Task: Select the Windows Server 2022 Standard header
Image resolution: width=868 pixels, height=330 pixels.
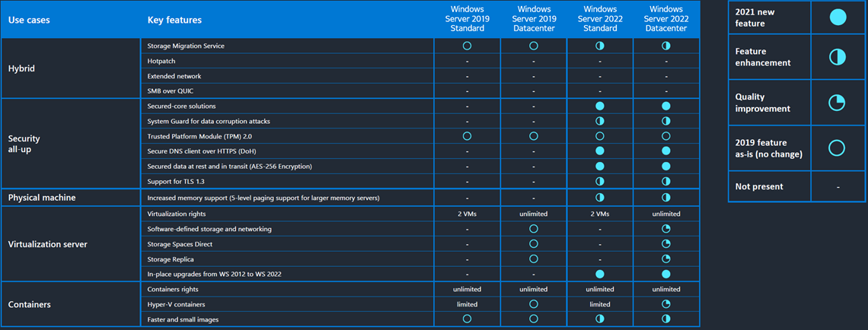Action: point(599,18)
